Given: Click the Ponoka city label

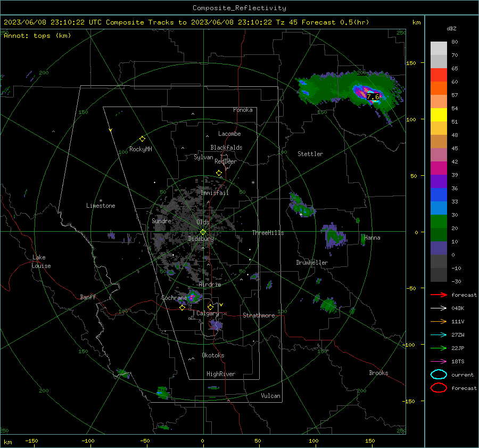Looking at the screenshot, I should point(243,110).
